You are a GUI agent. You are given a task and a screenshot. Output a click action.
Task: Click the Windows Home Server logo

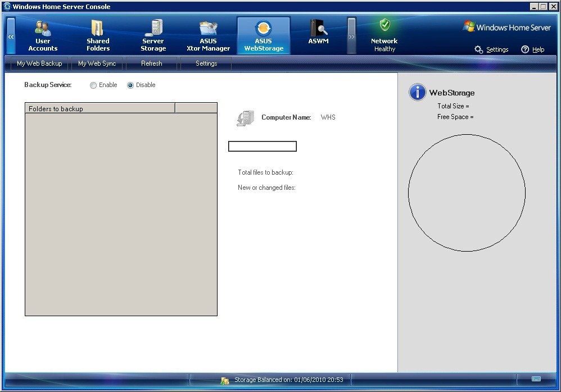507,27
